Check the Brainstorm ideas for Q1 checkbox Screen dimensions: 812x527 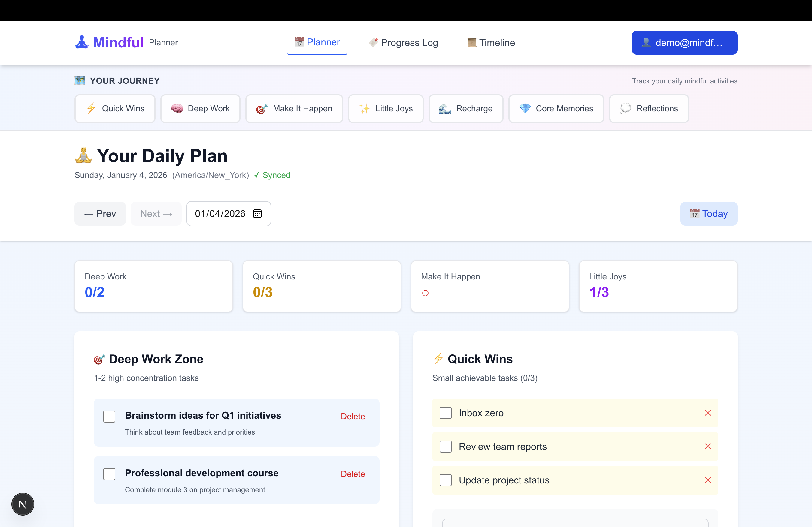109,417
